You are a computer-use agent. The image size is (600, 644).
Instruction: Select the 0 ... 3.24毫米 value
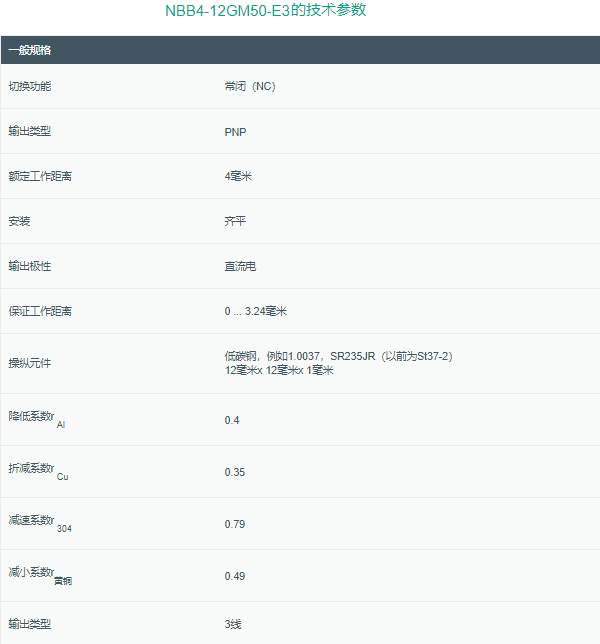pyautogui.click(x=256, y=311)
